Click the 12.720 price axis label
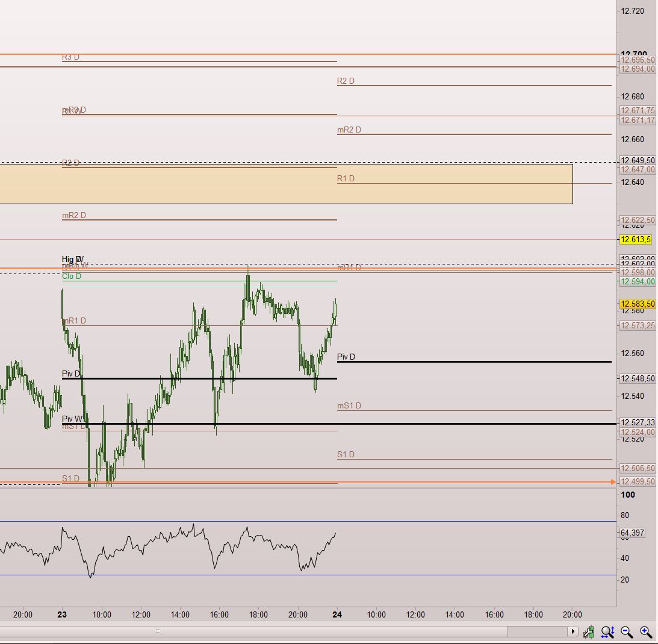This screenshot has width=658, height=644. 632,11
